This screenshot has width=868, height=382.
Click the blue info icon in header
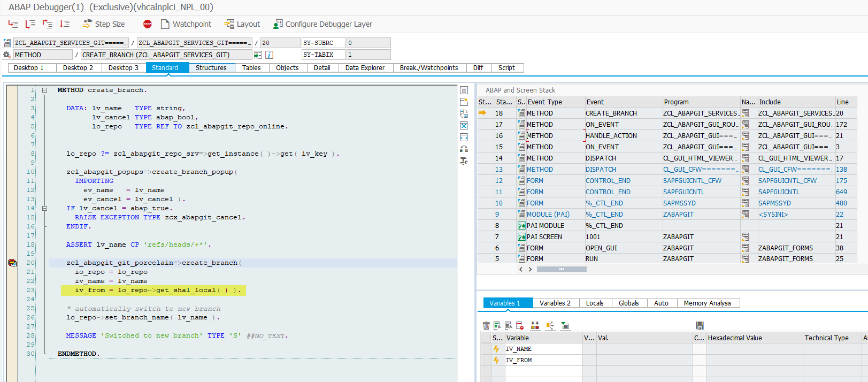[269, 55]
